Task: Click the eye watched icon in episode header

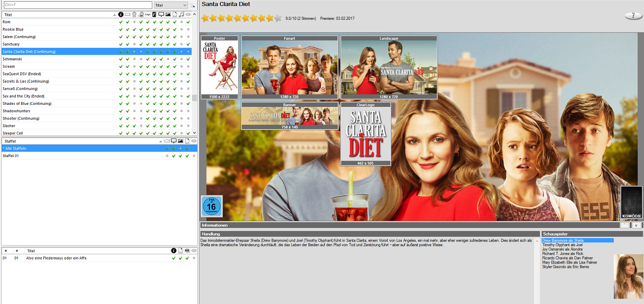Action: click(x=194, y=251)
